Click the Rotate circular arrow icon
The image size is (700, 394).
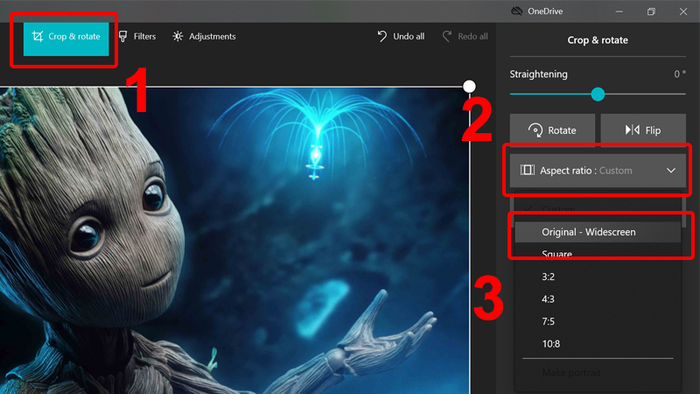[535, 130]
